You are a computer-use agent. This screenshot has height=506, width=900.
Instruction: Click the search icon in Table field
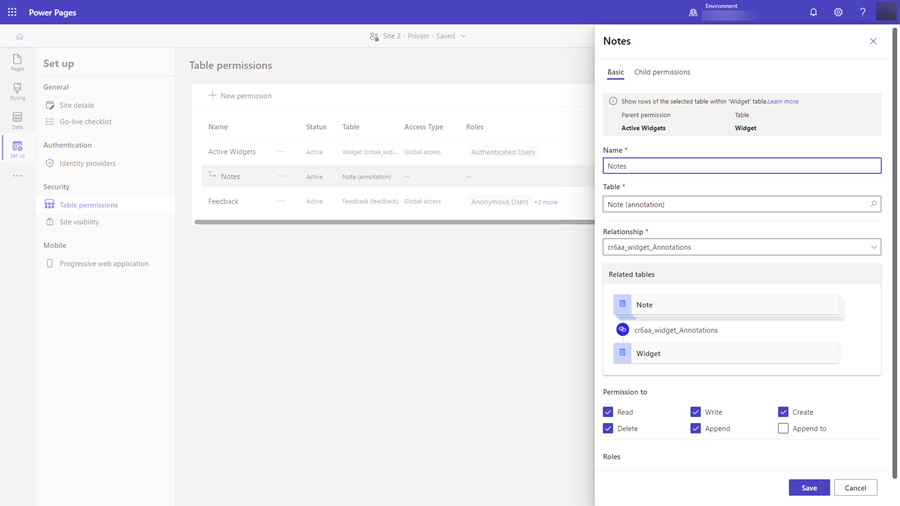click(873, 204)
